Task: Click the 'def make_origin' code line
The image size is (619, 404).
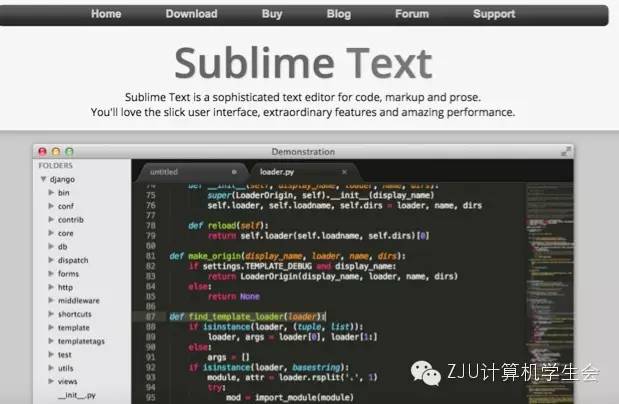Action: pos(287,256)
